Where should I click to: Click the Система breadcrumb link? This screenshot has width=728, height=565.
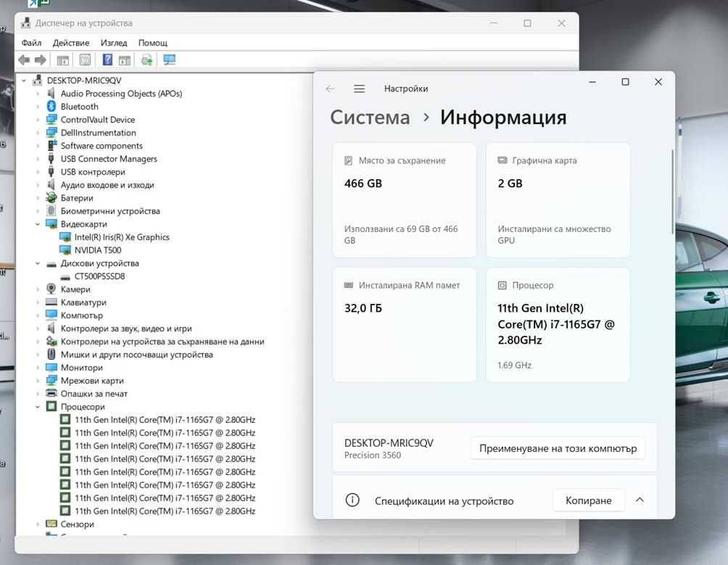tap(370, 117)
